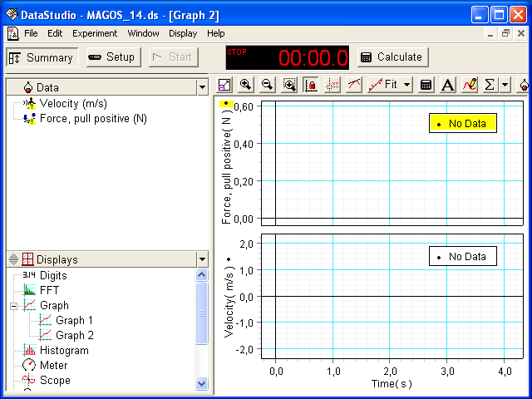
Task: Toggle the axis lock icon in graph toolbar
Action: (311, 85)
